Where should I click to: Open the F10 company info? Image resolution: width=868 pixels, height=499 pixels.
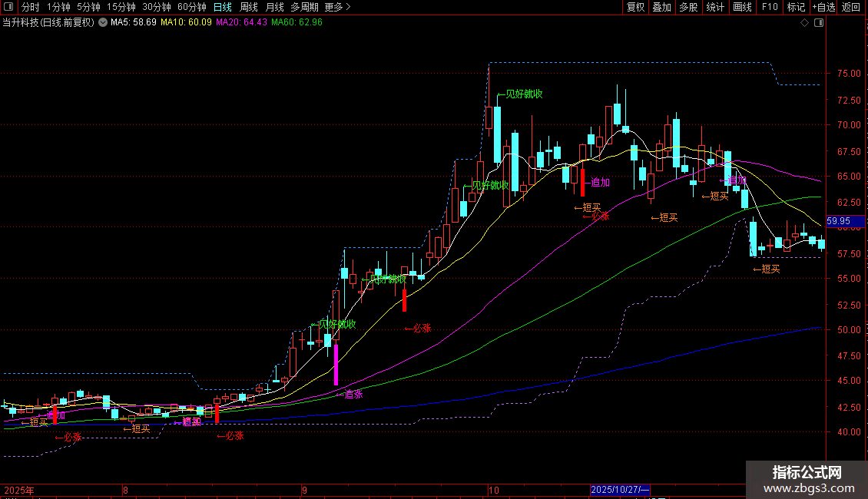(770, 7)
